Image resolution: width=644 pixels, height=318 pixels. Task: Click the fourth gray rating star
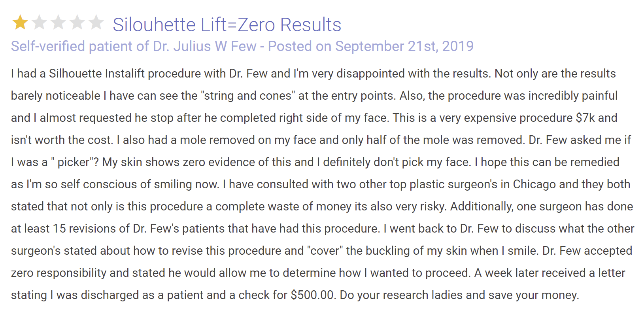tap(77, 23)
